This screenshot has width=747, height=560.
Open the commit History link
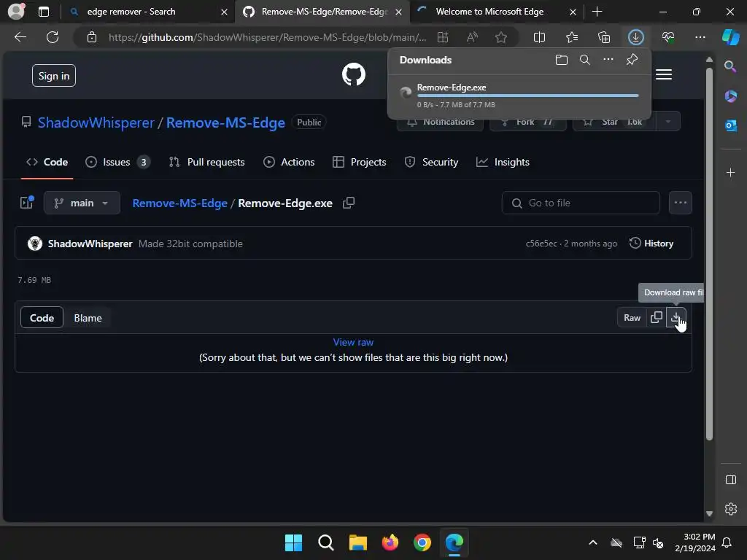tap(651, 244)
